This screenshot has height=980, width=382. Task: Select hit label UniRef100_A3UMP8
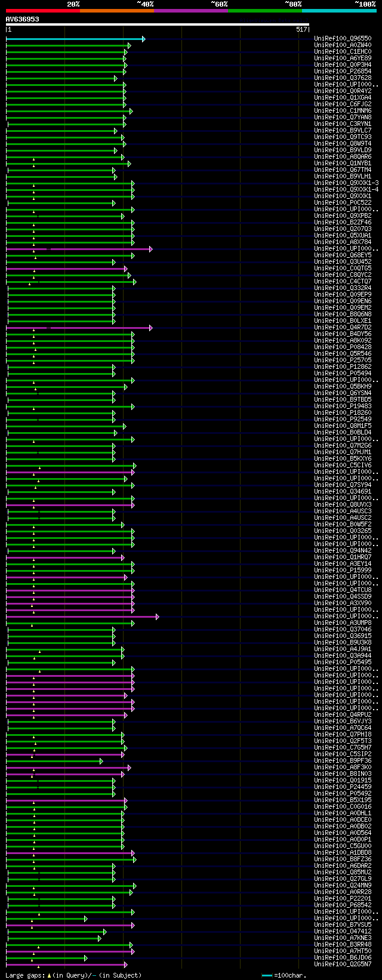coord(343,623)
